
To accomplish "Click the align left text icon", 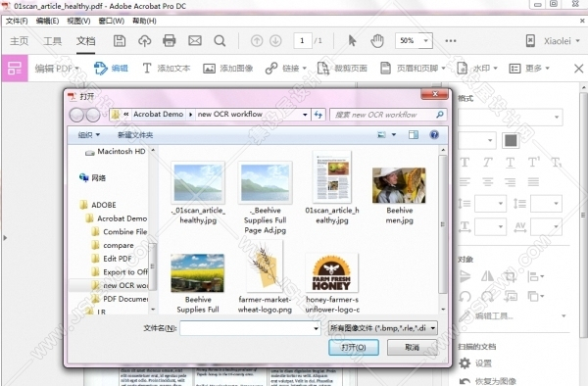I will [x=465, y=182].
